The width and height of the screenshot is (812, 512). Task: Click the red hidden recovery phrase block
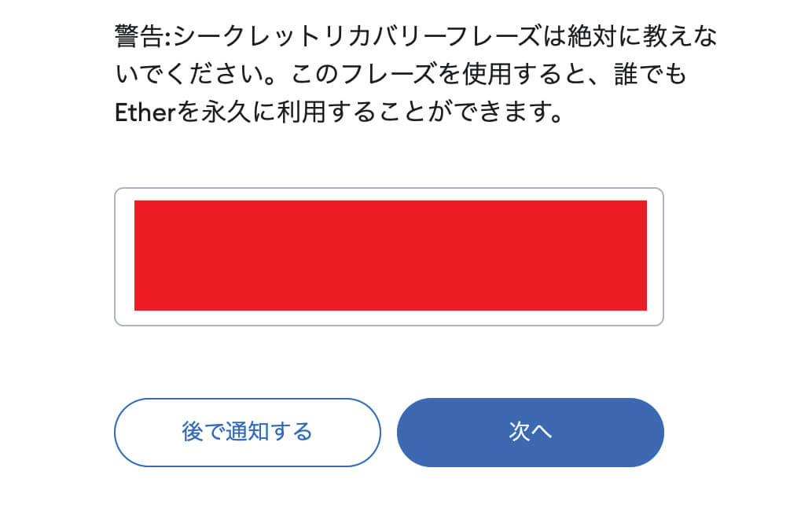click(390, 256)
